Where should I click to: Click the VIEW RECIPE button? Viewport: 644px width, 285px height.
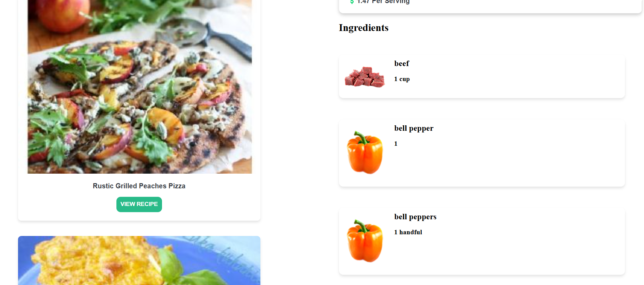pyautogui.click(x=139, y=204)
